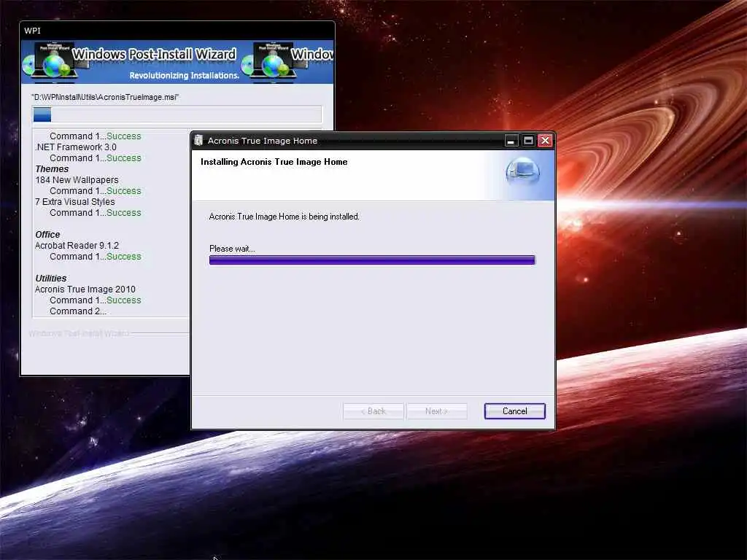Click Cancel in the Acronis installer

tap(514, 411)
